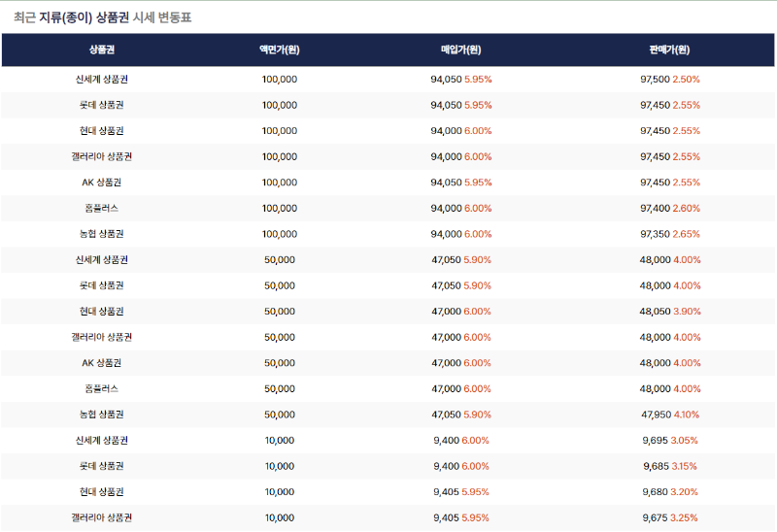Click AK 100,000 selling price 97,450
The width and height of the screenshot is (777, 532).
655,183
